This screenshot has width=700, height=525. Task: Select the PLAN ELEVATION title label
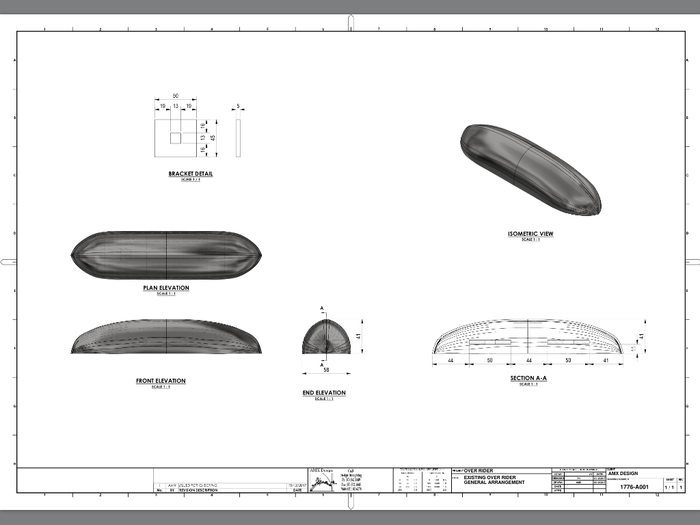point(166,288)
